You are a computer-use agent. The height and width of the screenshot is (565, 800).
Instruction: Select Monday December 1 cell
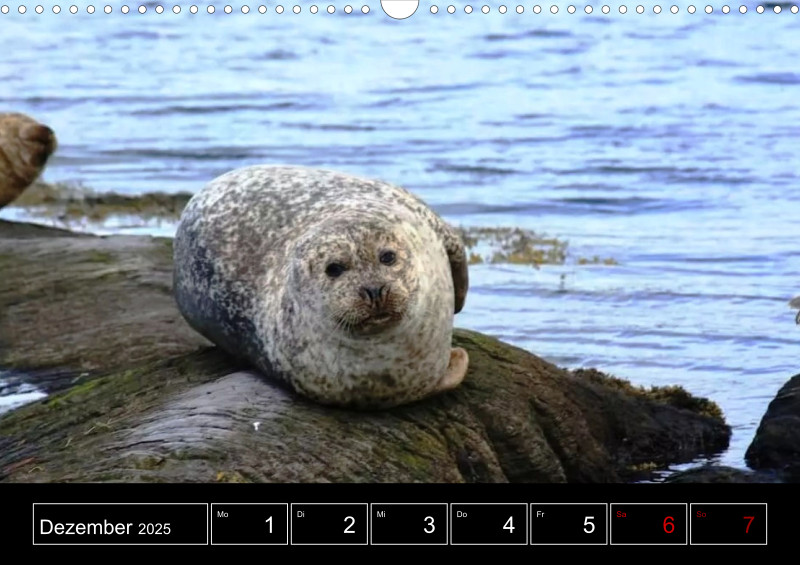(249, 524)
